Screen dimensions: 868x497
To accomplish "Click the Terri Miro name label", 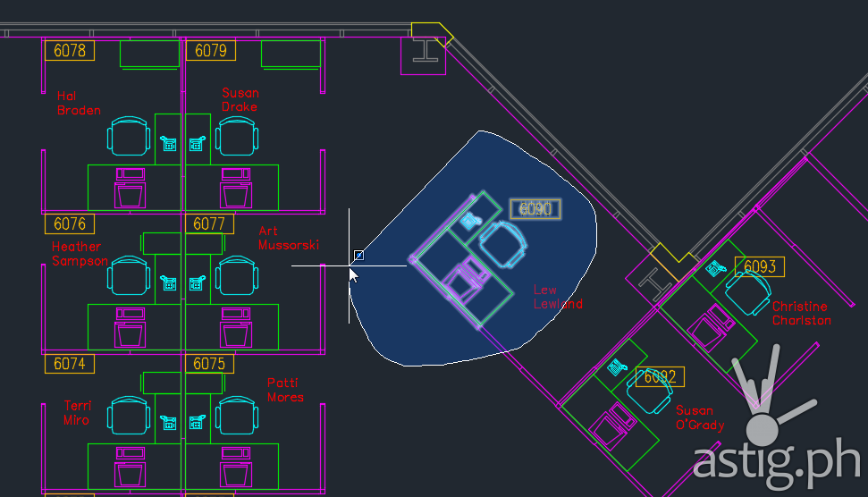I will coord(76,413).
